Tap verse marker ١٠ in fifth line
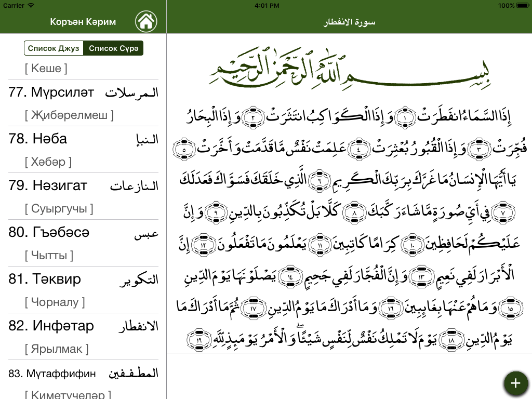Viewport: 532px width, 399px height. (x=412, y=244)
